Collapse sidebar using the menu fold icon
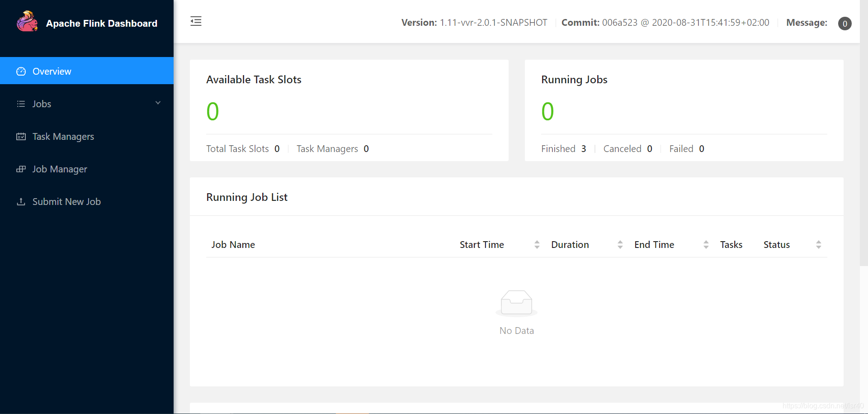 point(196,21)
